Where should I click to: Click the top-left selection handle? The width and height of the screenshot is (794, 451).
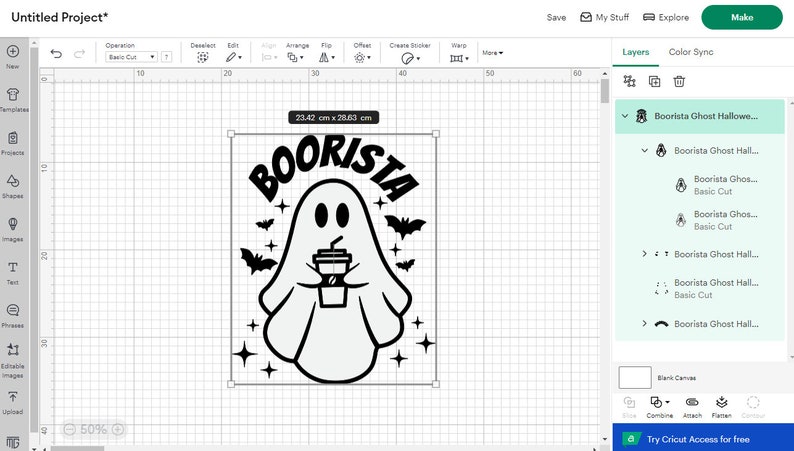pos(231,134)
